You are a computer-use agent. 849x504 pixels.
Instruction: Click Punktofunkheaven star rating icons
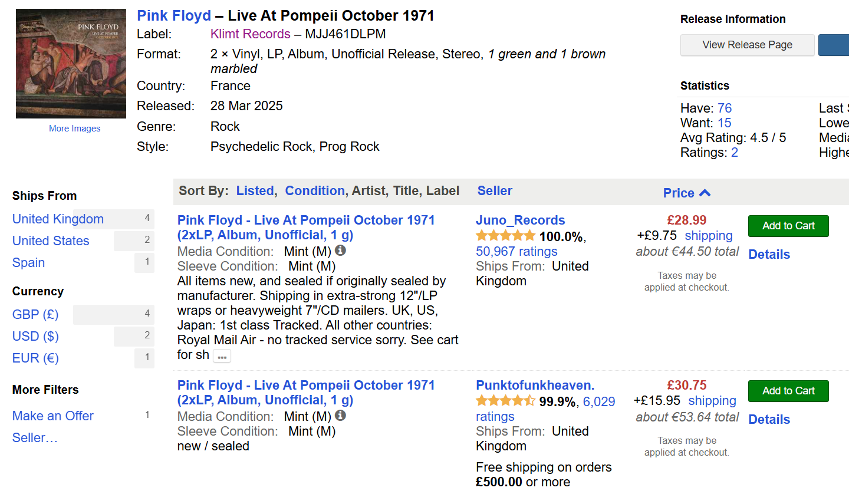click(505, 401)
